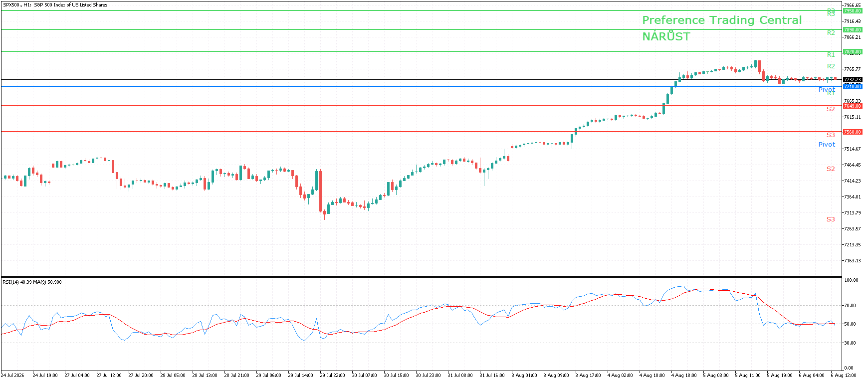The image size is (868, 381).
Task: Click the '30 Jul 07:00' time label
Action: click(x=364, y=376)
